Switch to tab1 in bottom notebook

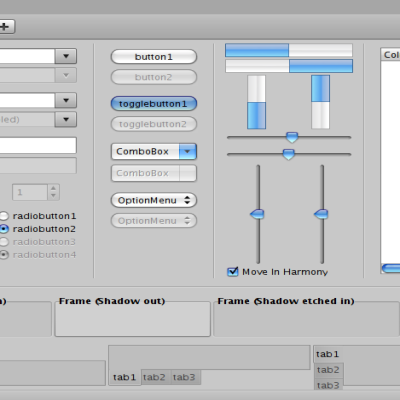pos(125,377)
